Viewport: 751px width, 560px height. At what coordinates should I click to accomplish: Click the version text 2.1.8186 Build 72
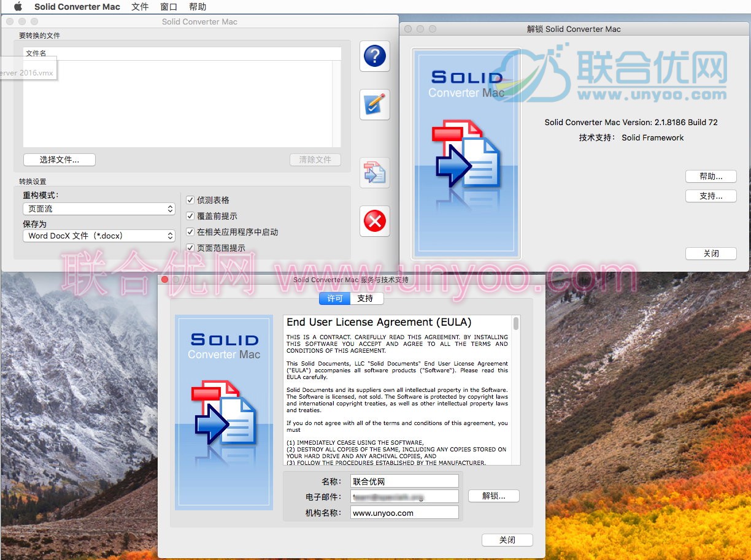click(x=631, y=122)
